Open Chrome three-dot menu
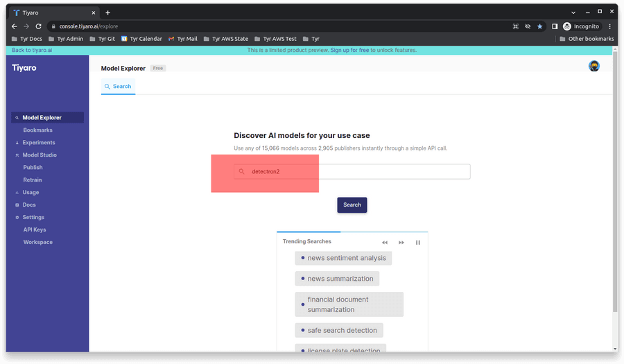 click(609, 26)
